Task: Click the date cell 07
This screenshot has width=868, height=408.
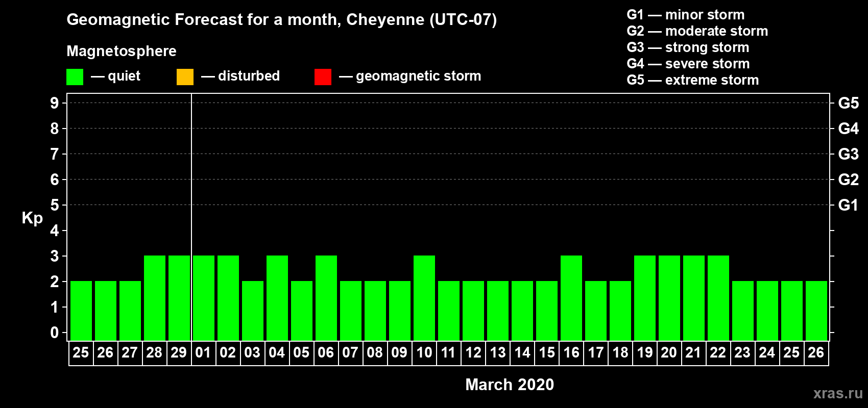Action: pyautogui.click(x=350, y=353)
